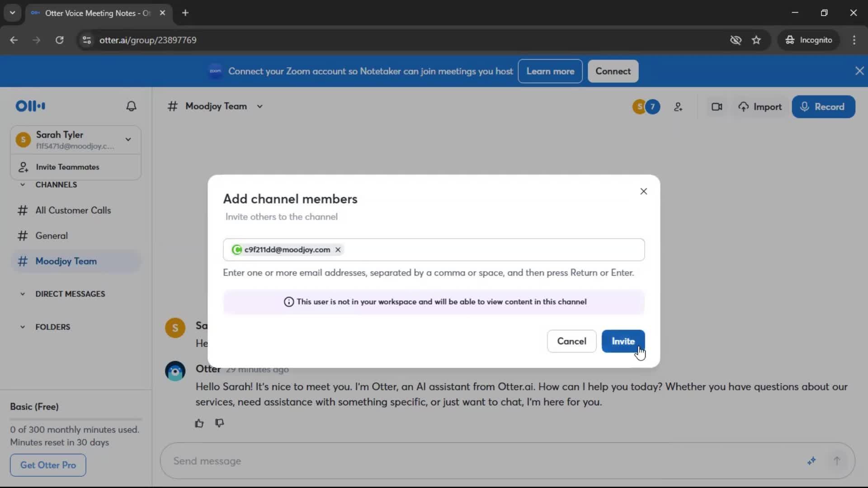The height and width of the screenshot is (488, 868).
Task: Click the Incognito indicator
Action: click(x=808, y=40)
